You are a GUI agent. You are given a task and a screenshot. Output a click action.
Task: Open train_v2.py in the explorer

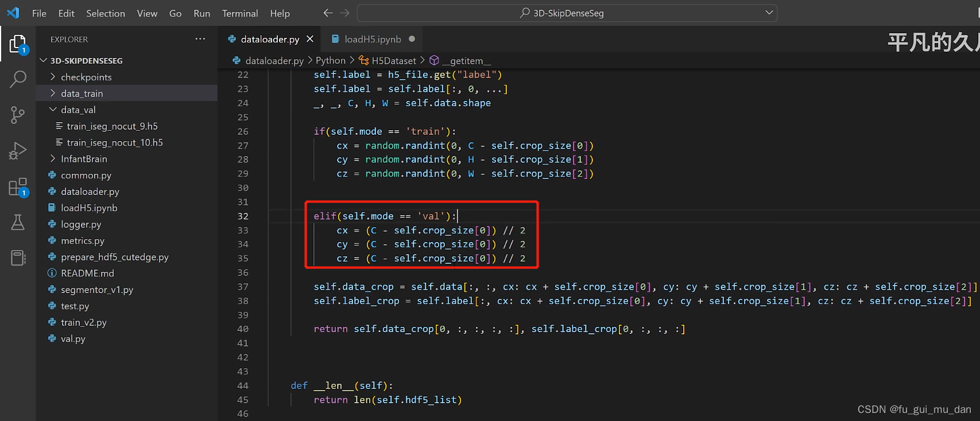coord(84,322)
